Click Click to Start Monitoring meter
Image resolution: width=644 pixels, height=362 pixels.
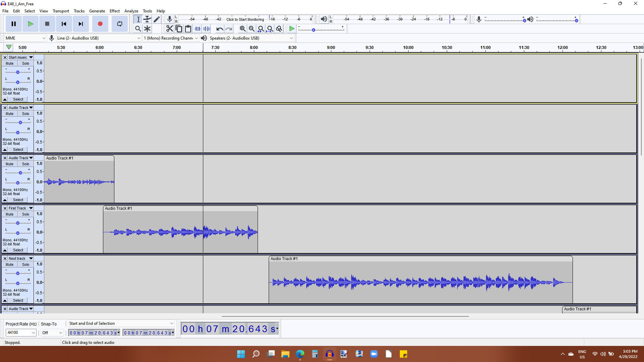pyautogui.click(x=245, y=19)
